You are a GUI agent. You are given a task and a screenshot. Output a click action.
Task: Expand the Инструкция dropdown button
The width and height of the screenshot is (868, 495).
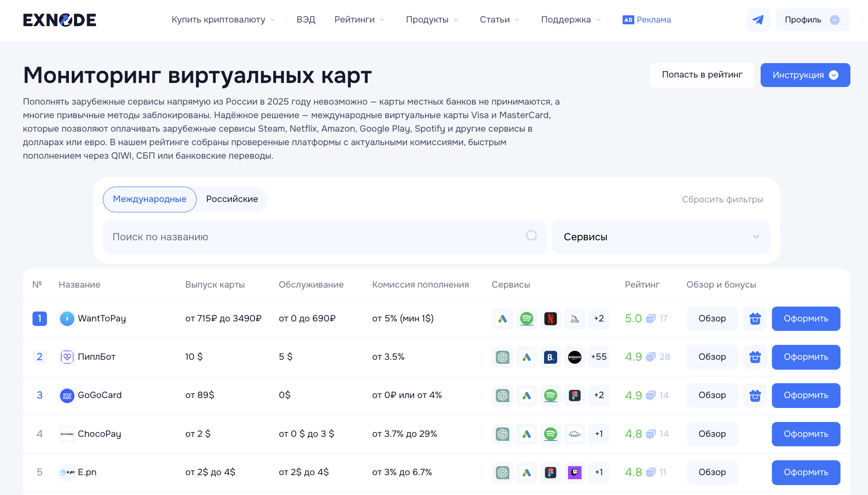pos(805,75)
